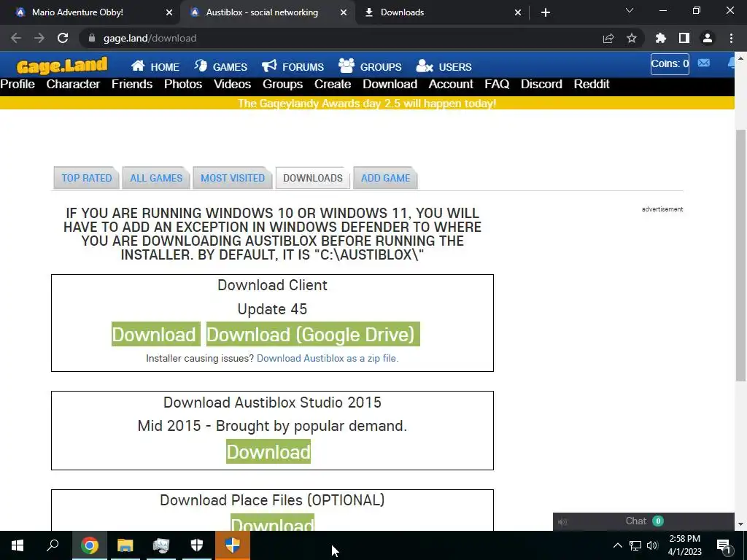747x560 pixels.
Task: Open Windows Start menu
Action: click(18, 545)
